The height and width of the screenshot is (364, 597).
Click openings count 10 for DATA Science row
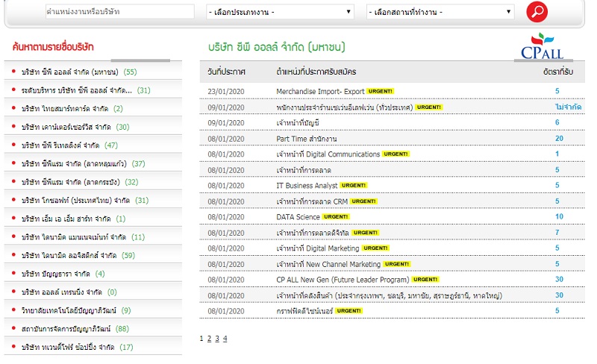click(559, 216)
